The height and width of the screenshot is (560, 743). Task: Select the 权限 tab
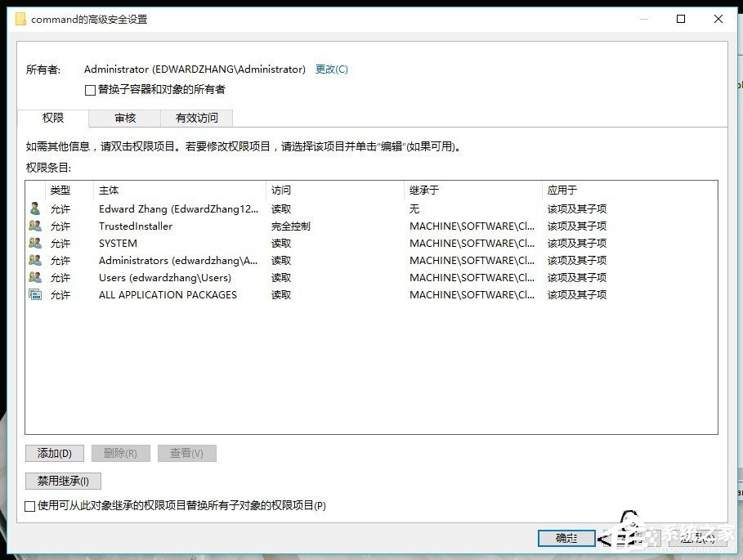[53, 118]
